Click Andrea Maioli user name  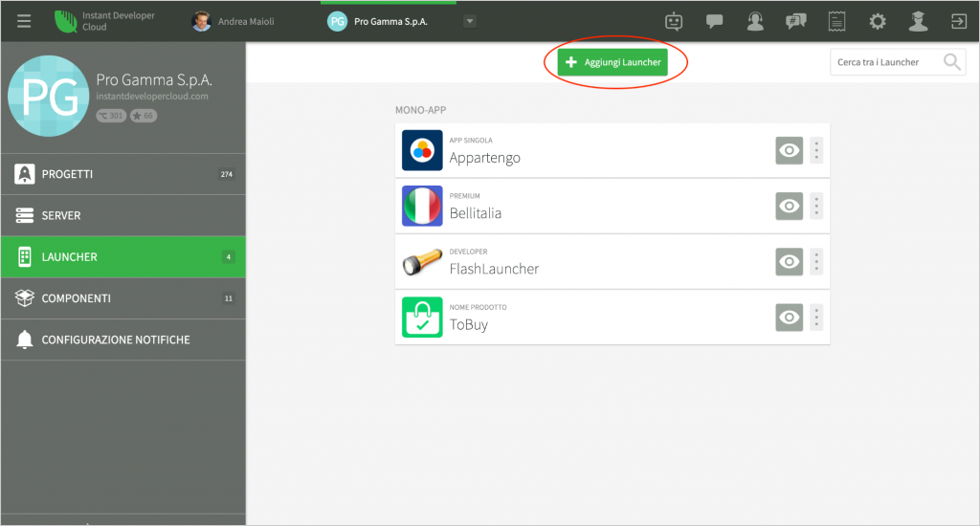(246, 21)
